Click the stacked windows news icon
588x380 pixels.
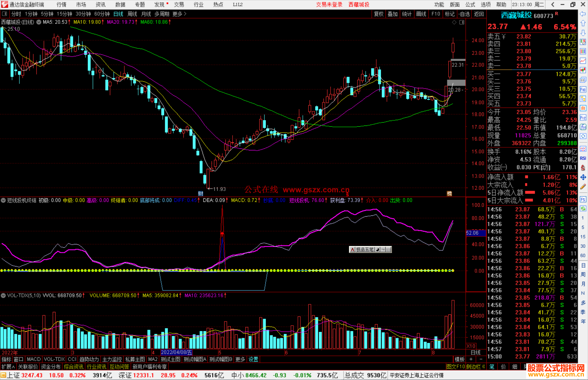pos(583,80)
